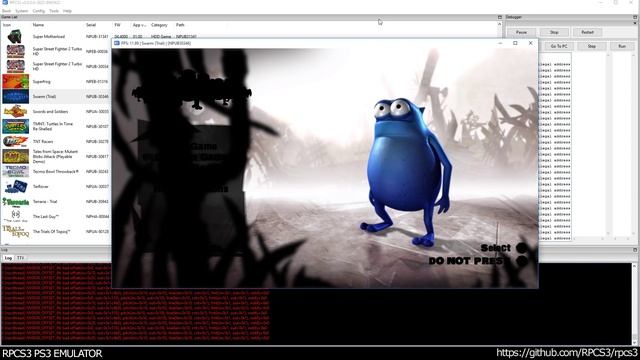The height and width of the screenshot is (360, 640).
Task: Sort game list by Category column
Action: pos(159,25)
